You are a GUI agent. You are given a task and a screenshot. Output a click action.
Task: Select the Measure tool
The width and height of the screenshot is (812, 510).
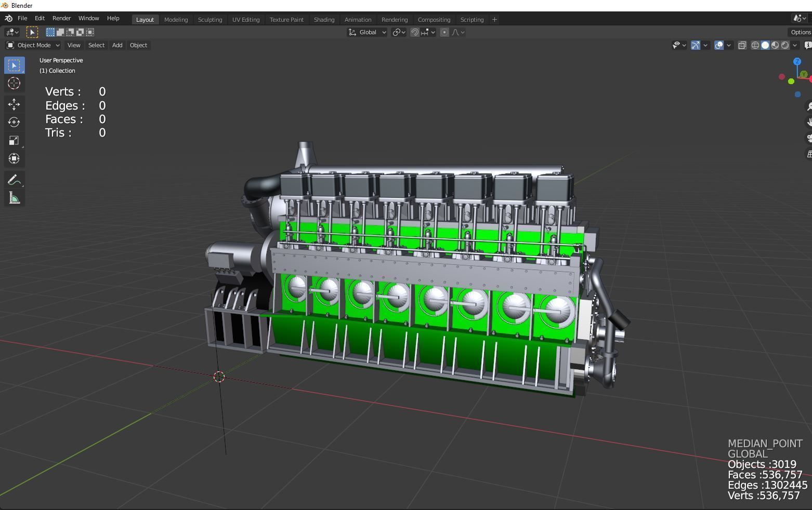(x=14, y=198)
